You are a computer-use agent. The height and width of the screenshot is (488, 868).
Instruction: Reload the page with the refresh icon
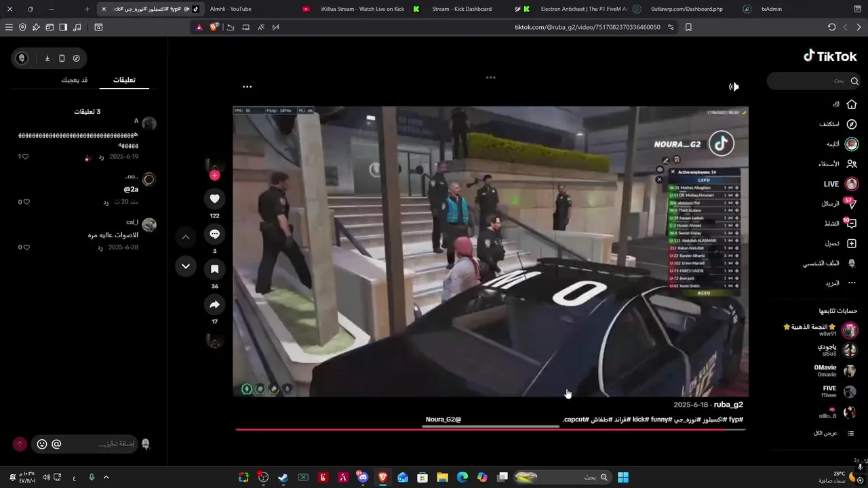832,27
